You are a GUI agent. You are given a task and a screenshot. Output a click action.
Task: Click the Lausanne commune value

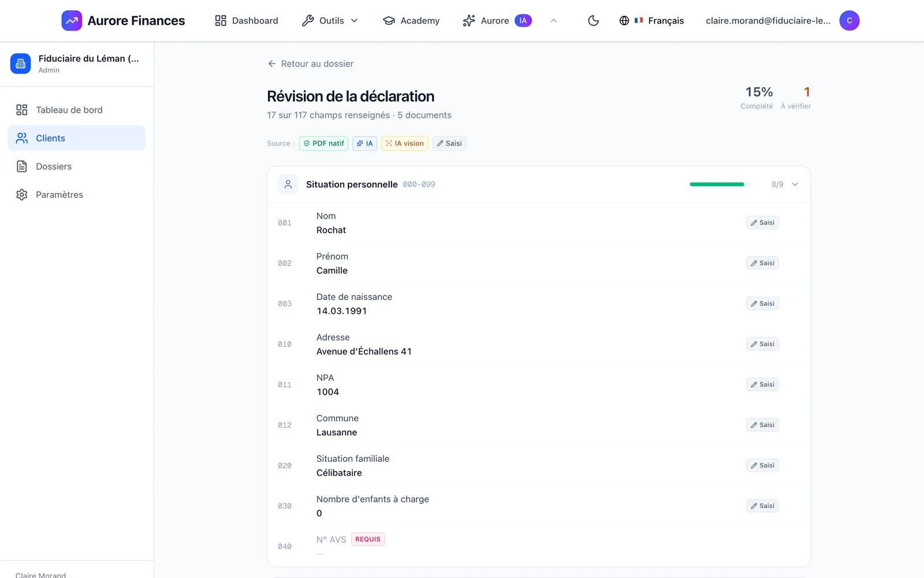pos(337,432)
